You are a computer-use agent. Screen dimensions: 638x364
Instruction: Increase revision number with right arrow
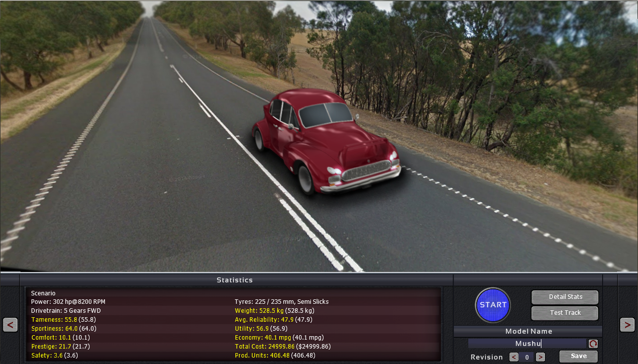point(540,357)
